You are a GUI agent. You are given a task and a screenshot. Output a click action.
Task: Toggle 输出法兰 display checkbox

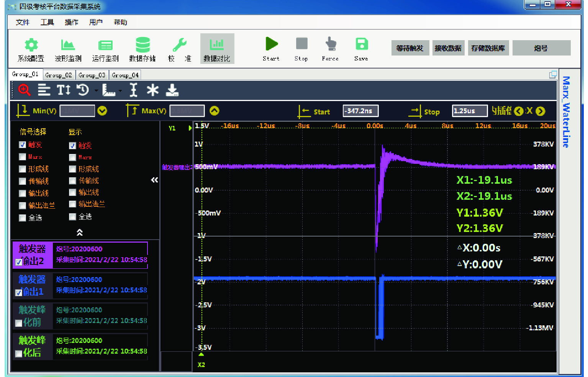[72, 204]
